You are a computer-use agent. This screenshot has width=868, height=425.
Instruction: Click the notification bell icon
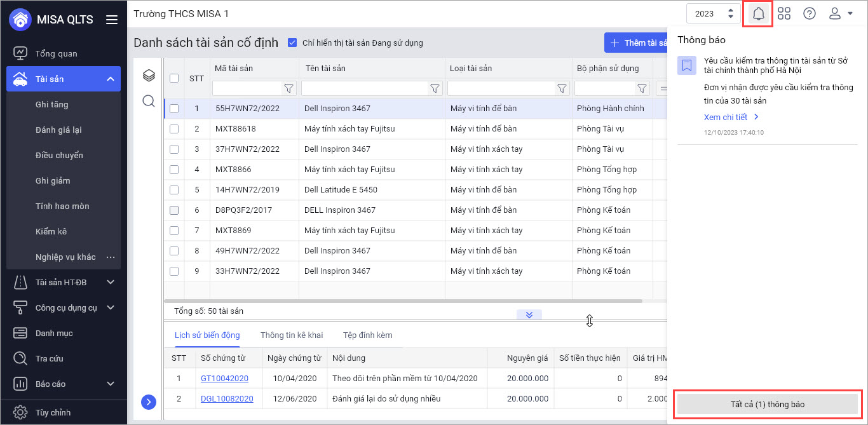[x=758, y=13]
